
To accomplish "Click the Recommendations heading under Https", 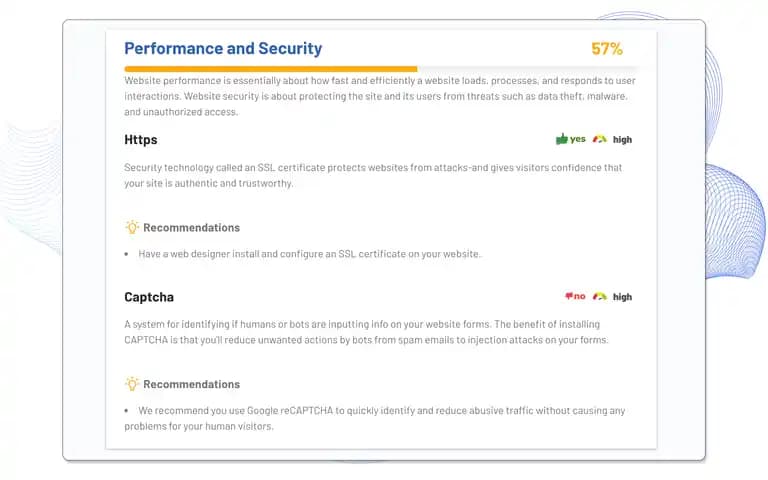I will pos(192,228).
